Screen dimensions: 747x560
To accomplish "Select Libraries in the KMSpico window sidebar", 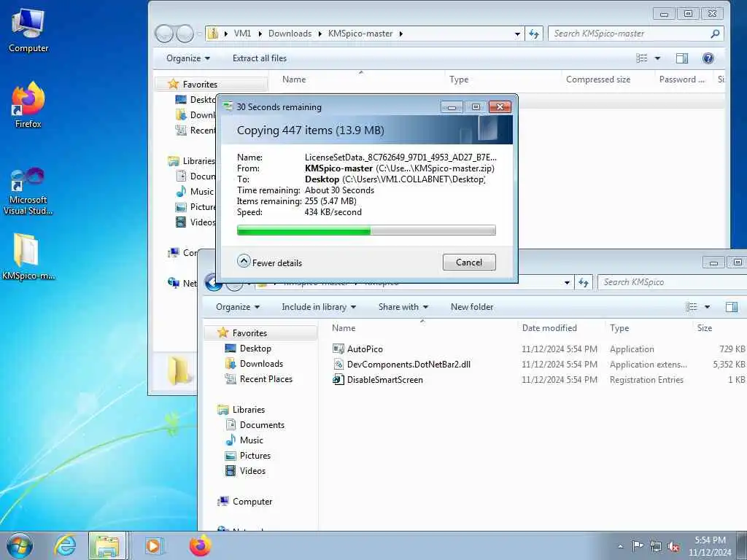I will point(248,410).
